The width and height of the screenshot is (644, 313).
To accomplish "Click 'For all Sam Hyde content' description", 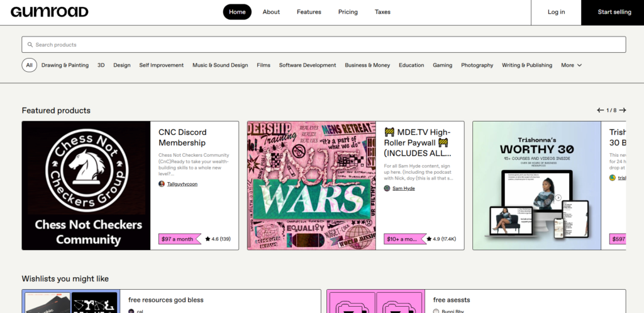I will click(x=418, y=172).
